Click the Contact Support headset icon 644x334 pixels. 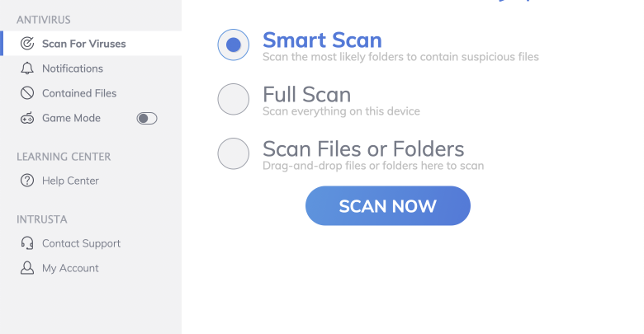click(27, 243)
